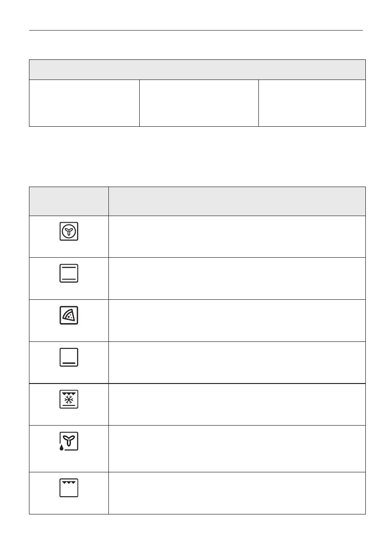Select the cell beside the fan with drop icon
Image resolution: width=392 pixels, height=557 pixels.
point(237,448)
